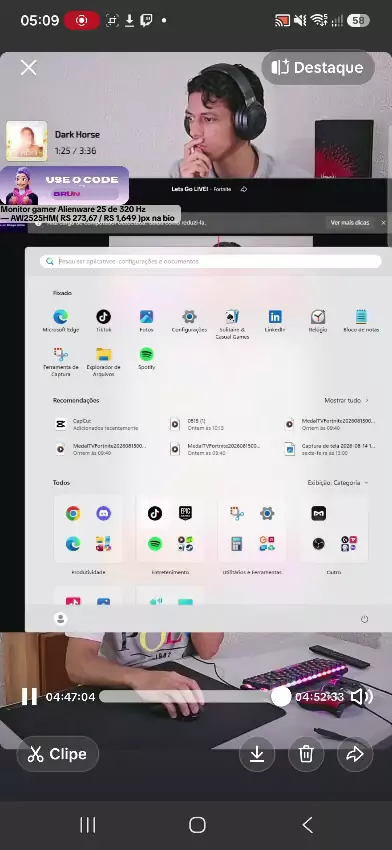Tap the Destaque button
The image size is (392, 850).
click(x=318, y=67)
